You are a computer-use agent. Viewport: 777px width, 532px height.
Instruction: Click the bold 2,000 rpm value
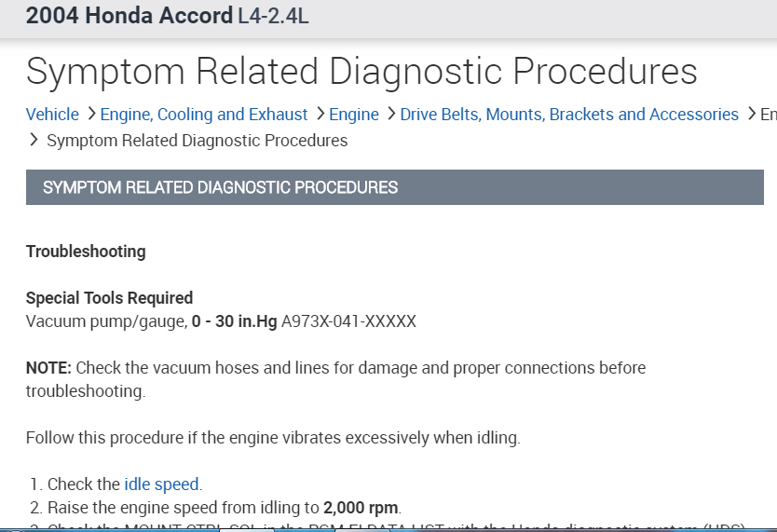361,508
